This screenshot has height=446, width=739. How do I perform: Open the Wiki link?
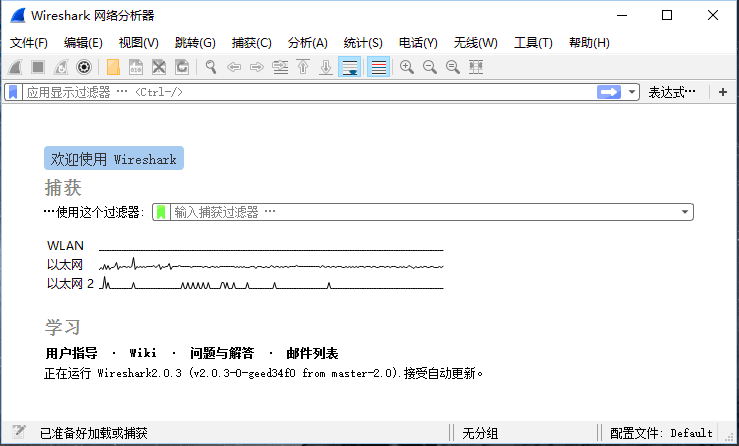pos(143,353)
